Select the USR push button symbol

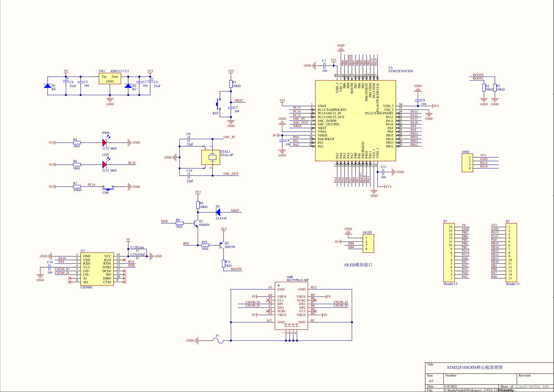click(x=108, y=188)
